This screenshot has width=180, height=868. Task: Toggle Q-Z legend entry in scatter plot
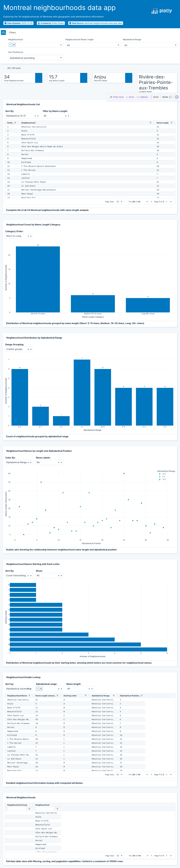click(162, 479)
